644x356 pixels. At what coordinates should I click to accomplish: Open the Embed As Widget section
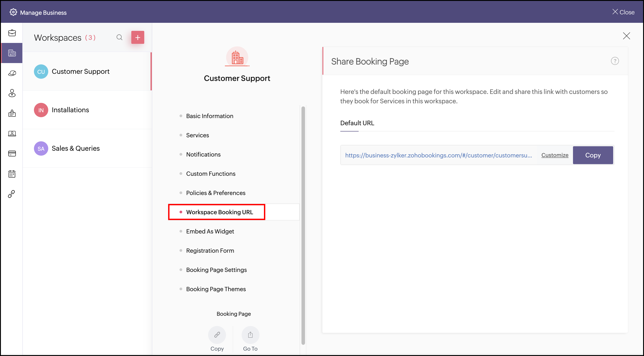tap(210, 231)
